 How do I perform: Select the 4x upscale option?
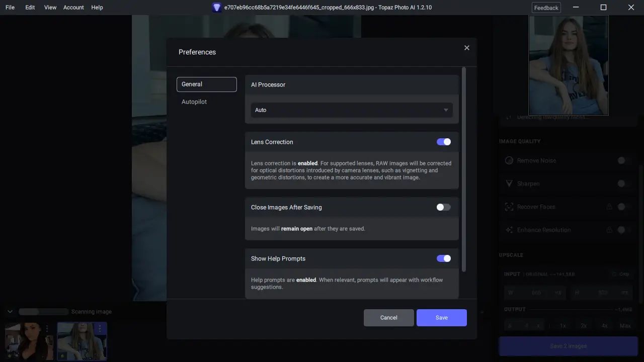[x=604, y=326]
